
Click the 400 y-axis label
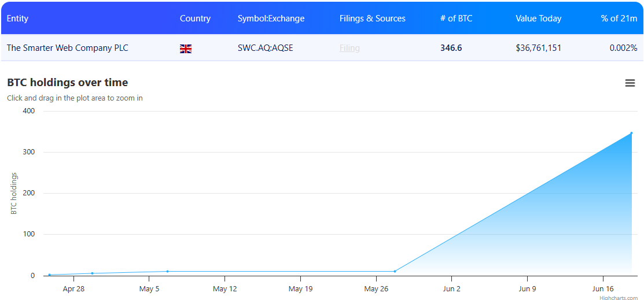click(28, 111)
